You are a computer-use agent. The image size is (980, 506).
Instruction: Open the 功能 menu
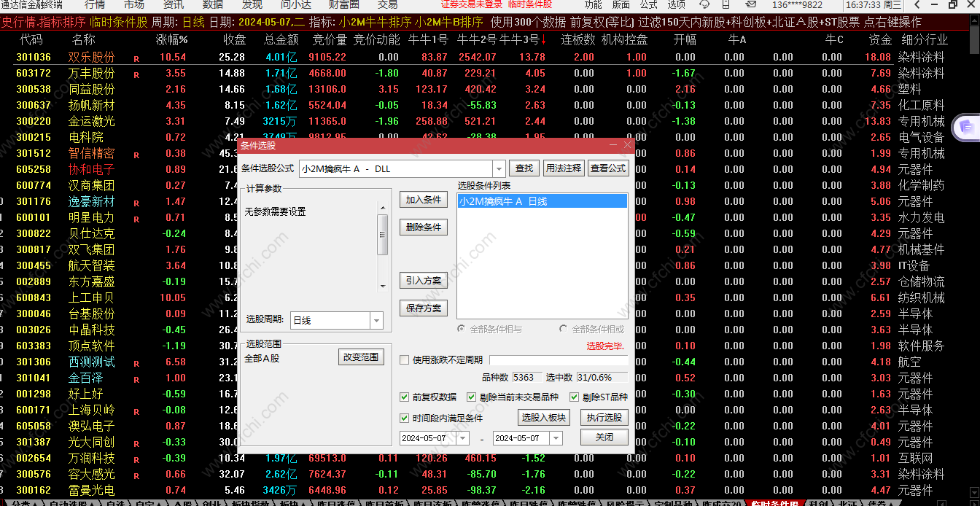coord(594,4)
